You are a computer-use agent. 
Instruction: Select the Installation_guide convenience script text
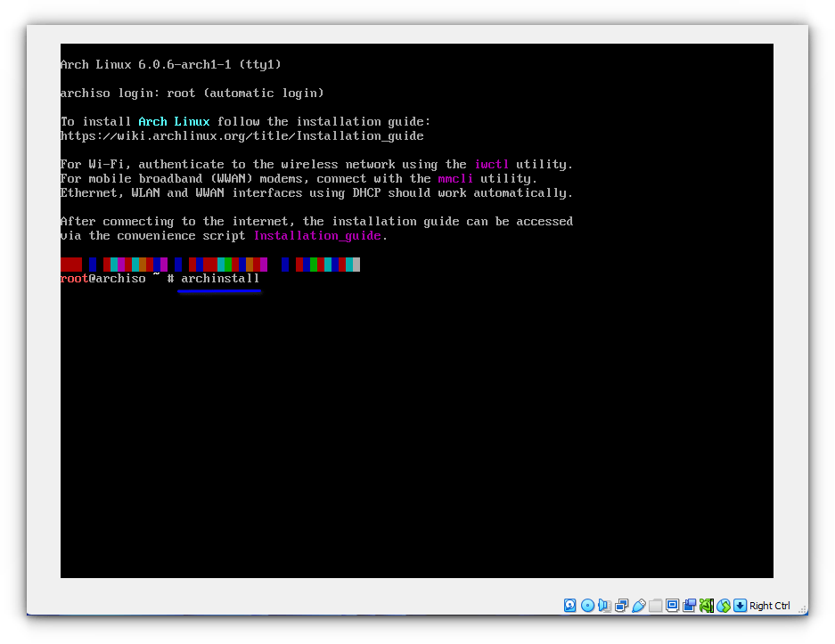pyautogui.click(x=317, y=235)
